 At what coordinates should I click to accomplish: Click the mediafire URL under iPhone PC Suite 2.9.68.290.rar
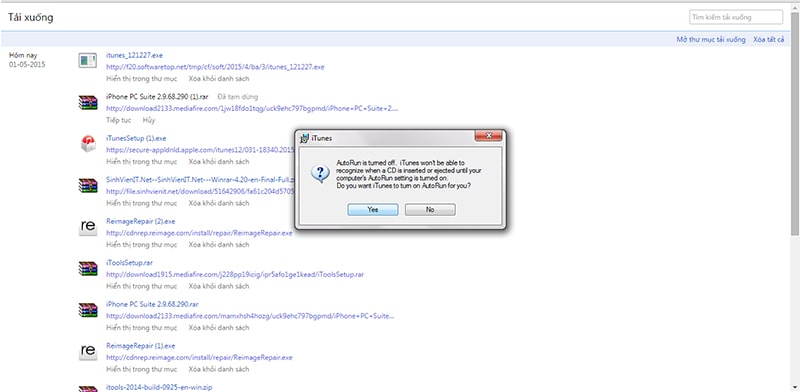250,316
